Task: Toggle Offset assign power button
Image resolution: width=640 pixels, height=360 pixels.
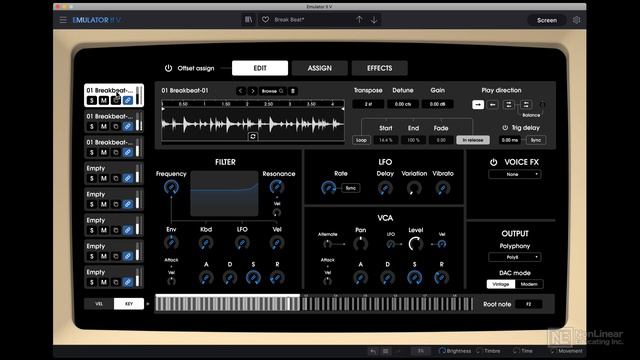Action: [168, 68]
